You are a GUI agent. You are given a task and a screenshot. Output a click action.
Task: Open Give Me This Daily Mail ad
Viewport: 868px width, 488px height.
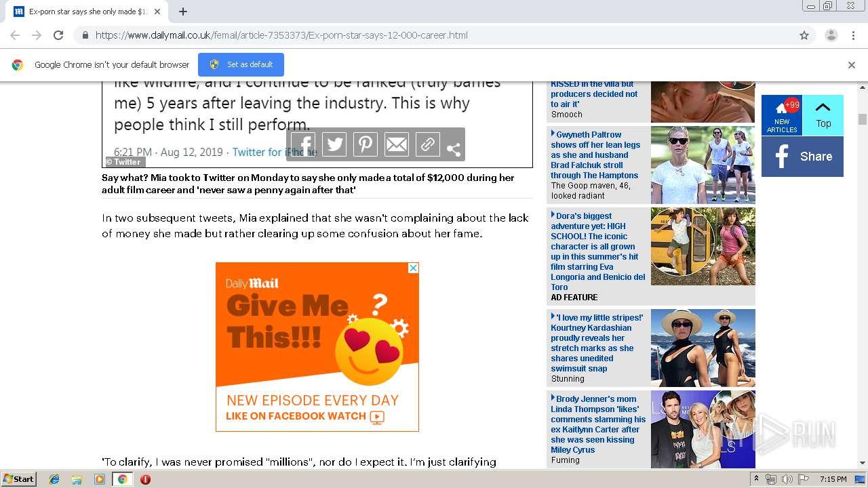[x=317, y=347]
